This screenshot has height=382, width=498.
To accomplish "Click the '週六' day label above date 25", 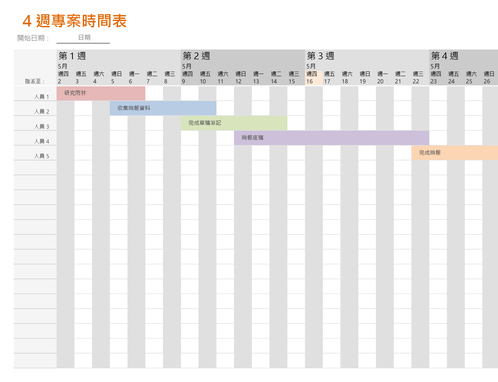I will pos(471,74).
